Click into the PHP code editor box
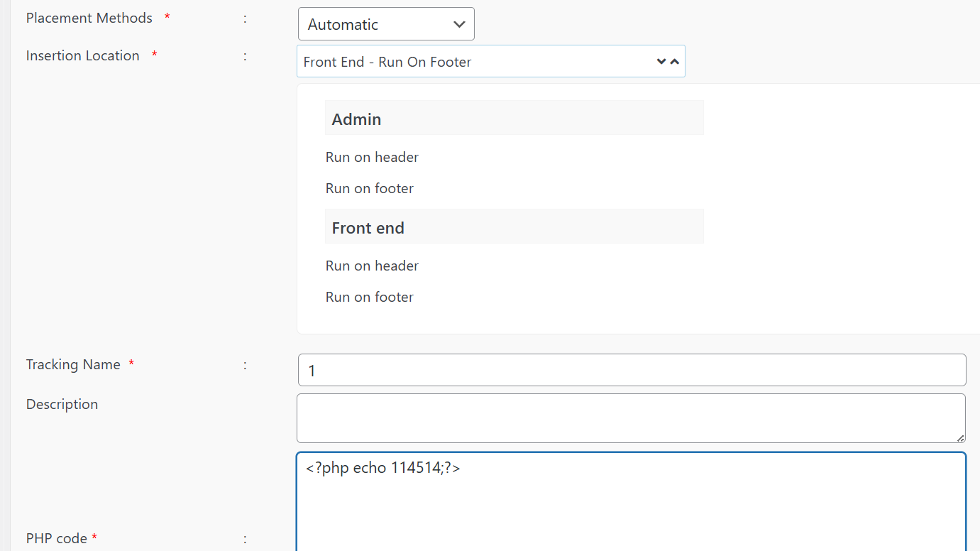Viewport: 980px width, 551px height. pyautogui.click(x=630, y=504)
